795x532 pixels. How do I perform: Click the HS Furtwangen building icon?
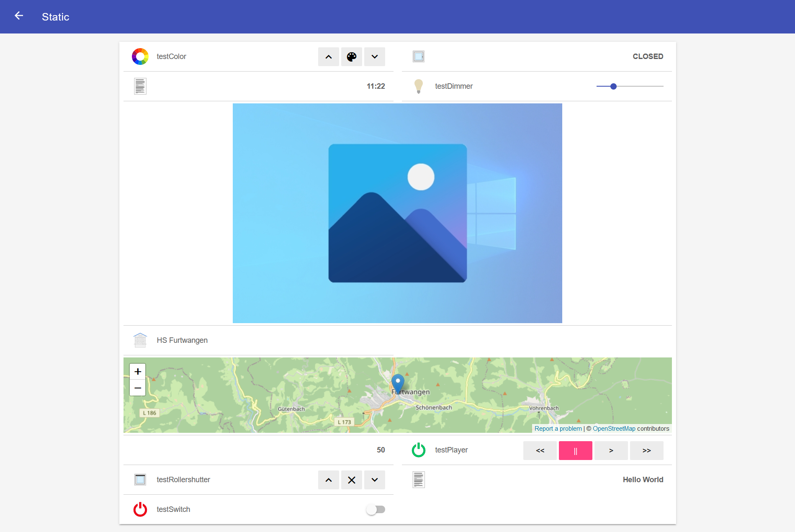pos(140,340)
